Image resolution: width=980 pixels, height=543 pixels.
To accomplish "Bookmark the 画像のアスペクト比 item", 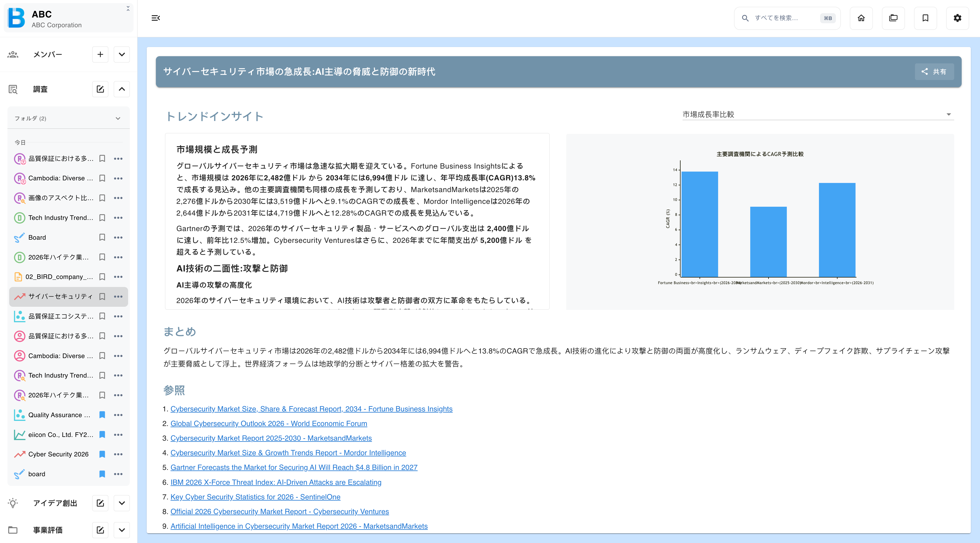I will [x=102, y=198].
